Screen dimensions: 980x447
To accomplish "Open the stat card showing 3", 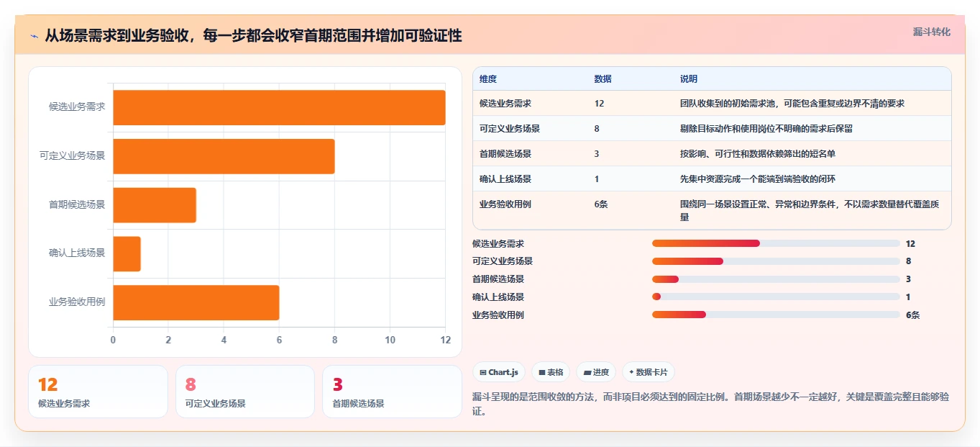I will tap(392, 392).
